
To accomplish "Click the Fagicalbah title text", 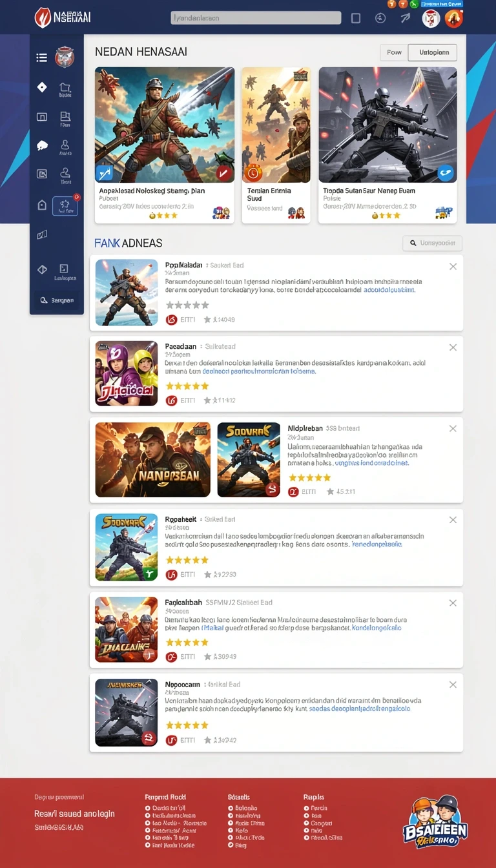I will (x=183, y=602).
